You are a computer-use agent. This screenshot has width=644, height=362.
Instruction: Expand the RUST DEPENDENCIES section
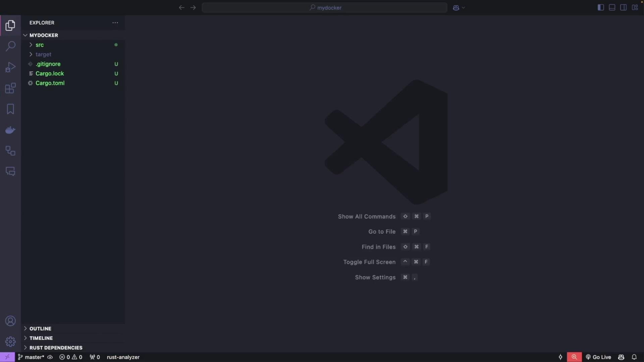pyautogui.click(x=73, y=348)
